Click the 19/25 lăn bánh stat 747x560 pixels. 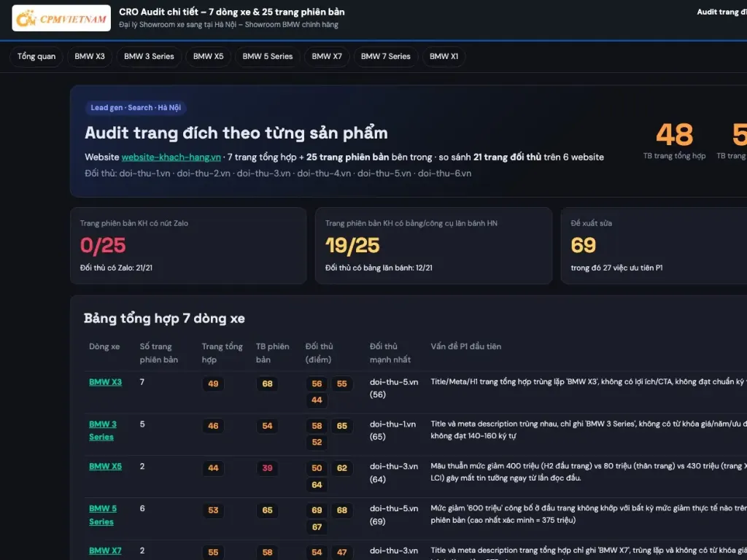point(352,245)
